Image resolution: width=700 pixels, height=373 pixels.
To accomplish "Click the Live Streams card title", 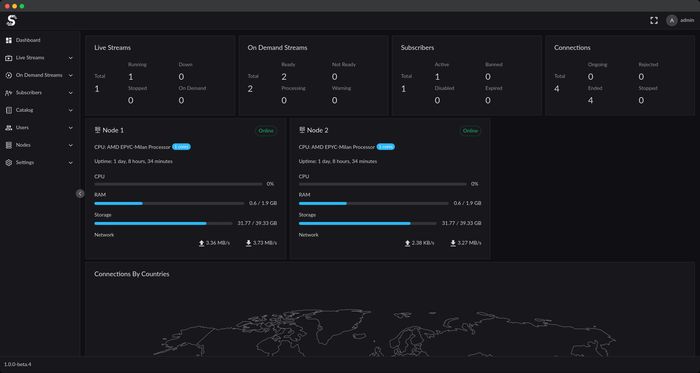I will point(112,48).
